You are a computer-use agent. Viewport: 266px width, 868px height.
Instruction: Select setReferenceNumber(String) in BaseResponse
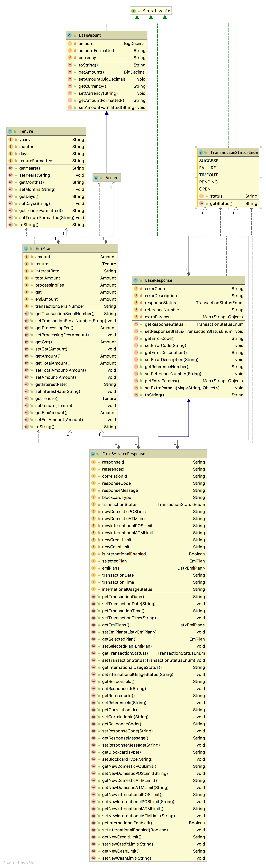[189, 374]
